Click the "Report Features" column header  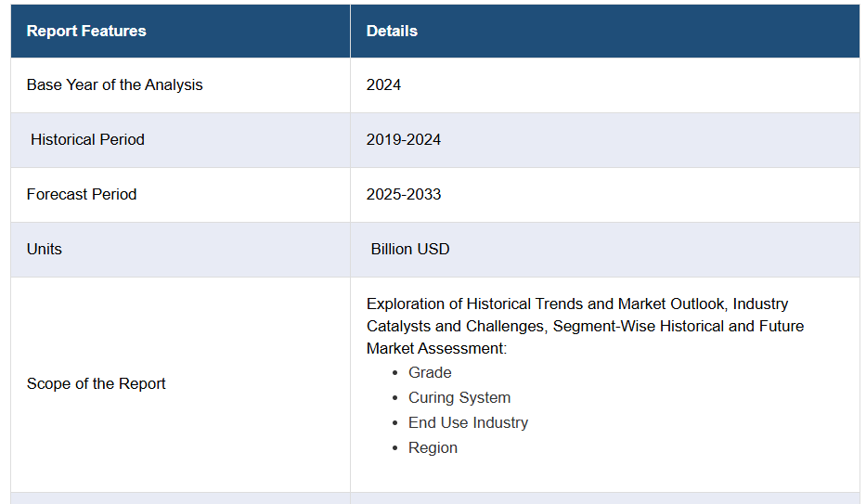coord(86,31)
